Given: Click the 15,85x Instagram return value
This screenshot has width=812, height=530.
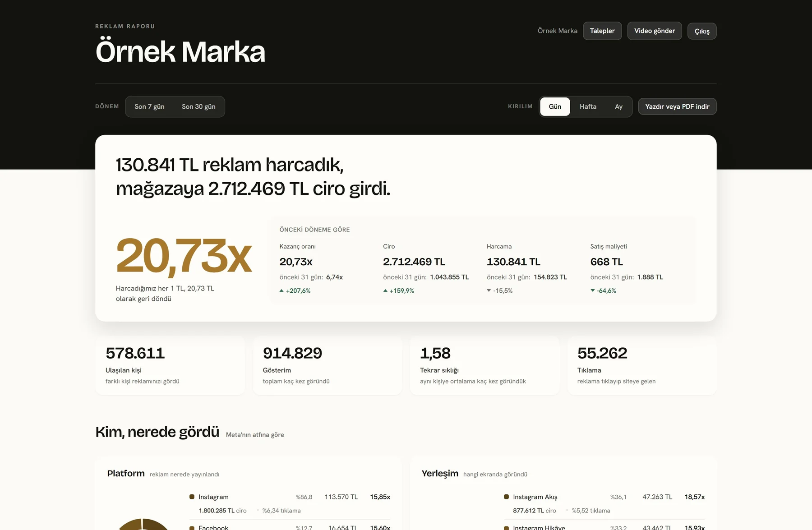Looking at the screenshot, I should click(380, 497).
